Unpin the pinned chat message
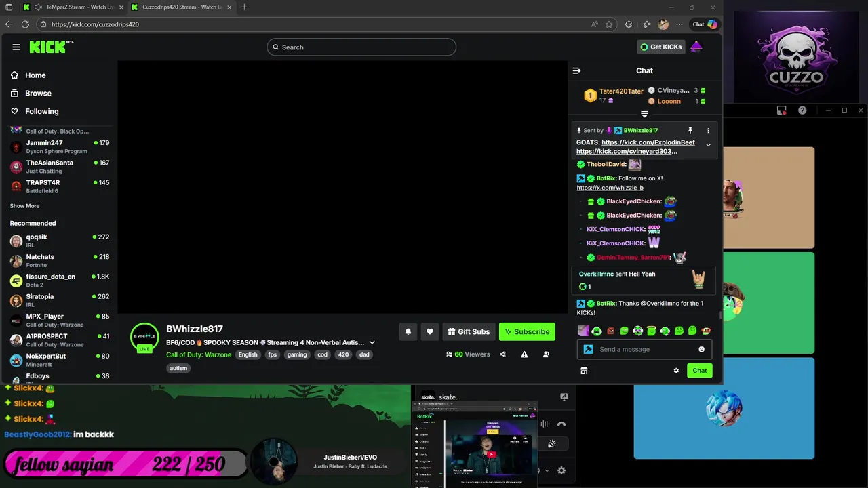Image resolution: width=868 pixels, height=488 pixels. pos(690,130)
